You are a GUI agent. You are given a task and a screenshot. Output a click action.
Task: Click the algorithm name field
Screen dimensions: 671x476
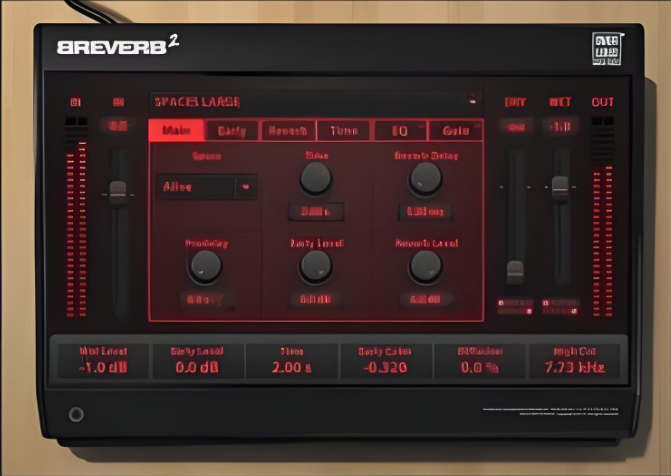point(196,187)
